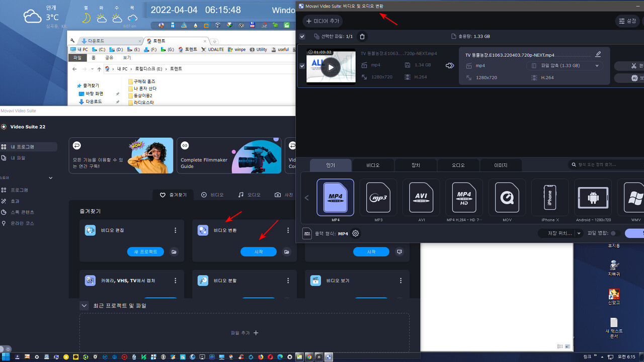Select 즐겨찾기 tab in Video Suite
The image size is (644, 362).
(x=173, y=195)
